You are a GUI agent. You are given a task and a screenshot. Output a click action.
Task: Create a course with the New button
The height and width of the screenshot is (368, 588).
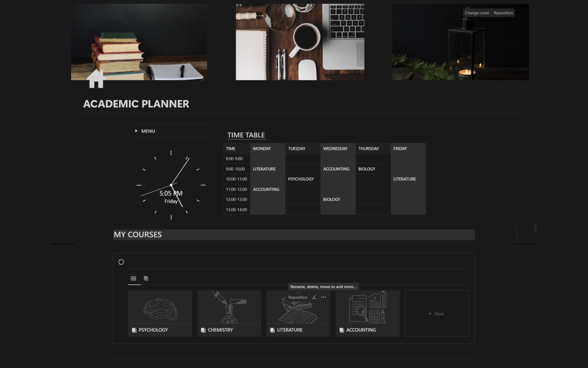click(436, 314)
